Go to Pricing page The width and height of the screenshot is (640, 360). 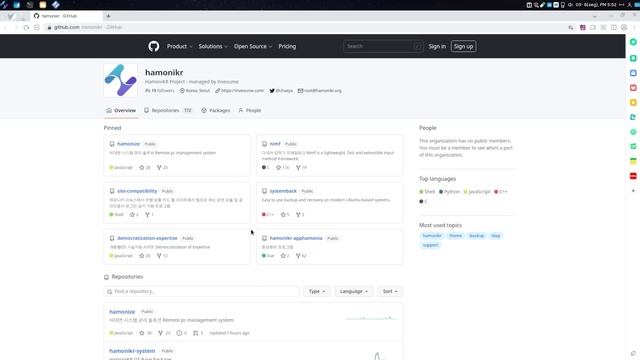287,47
